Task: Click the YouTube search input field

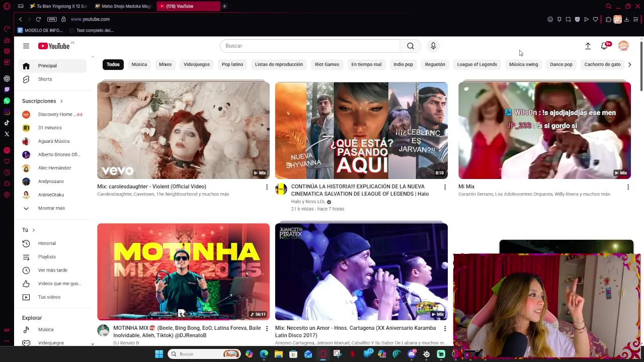Action: (310, 46)
